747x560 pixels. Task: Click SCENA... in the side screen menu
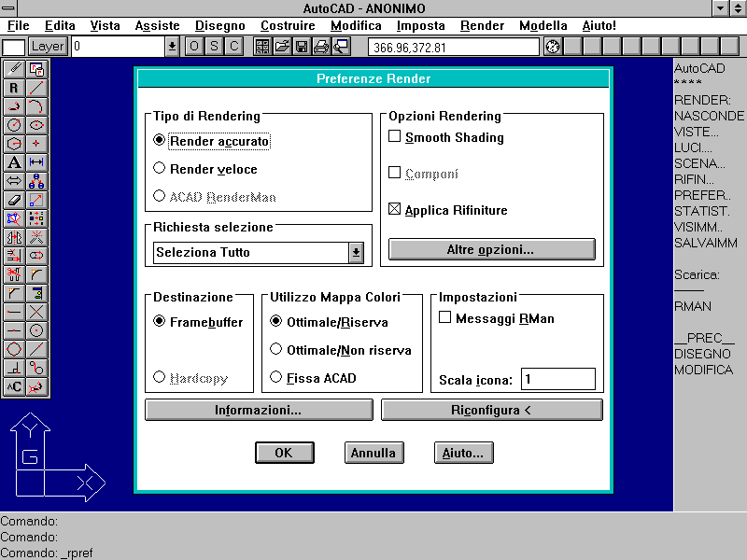[x=699, y=164]
